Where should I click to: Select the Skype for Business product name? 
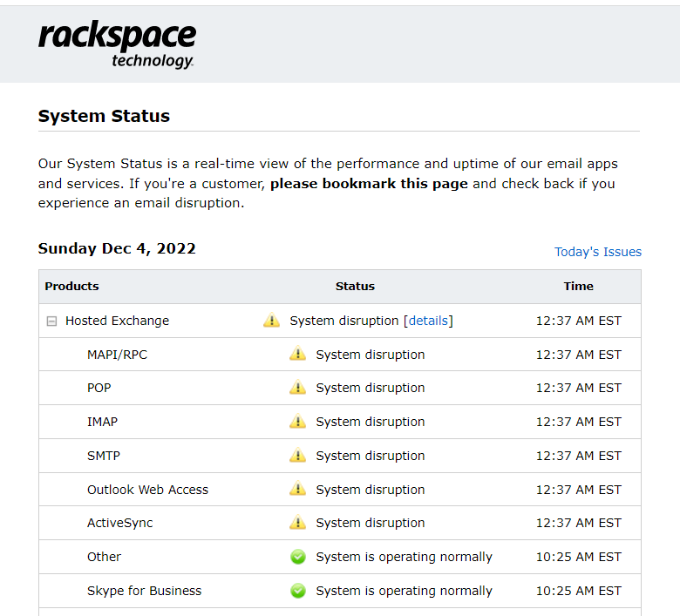144,591
